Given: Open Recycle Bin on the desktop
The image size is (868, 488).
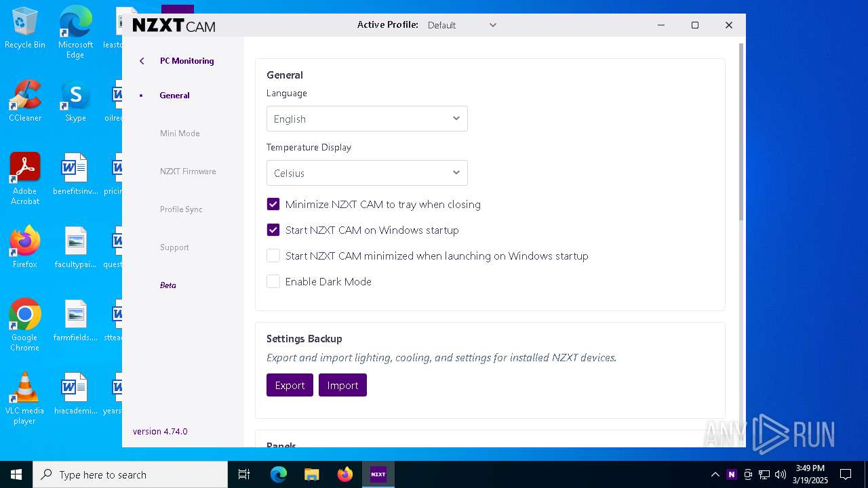Looking at the screenshot, I should tap(25, 29).
